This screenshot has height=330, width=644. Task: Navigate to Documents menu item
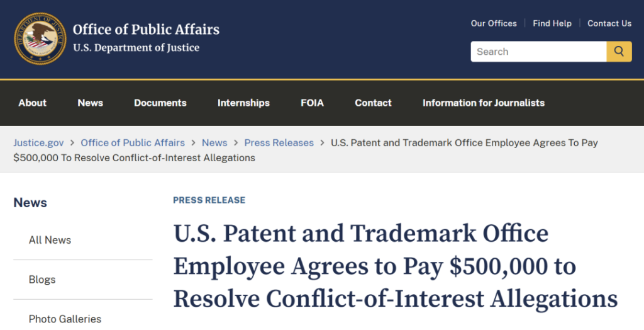coord(160,103)
